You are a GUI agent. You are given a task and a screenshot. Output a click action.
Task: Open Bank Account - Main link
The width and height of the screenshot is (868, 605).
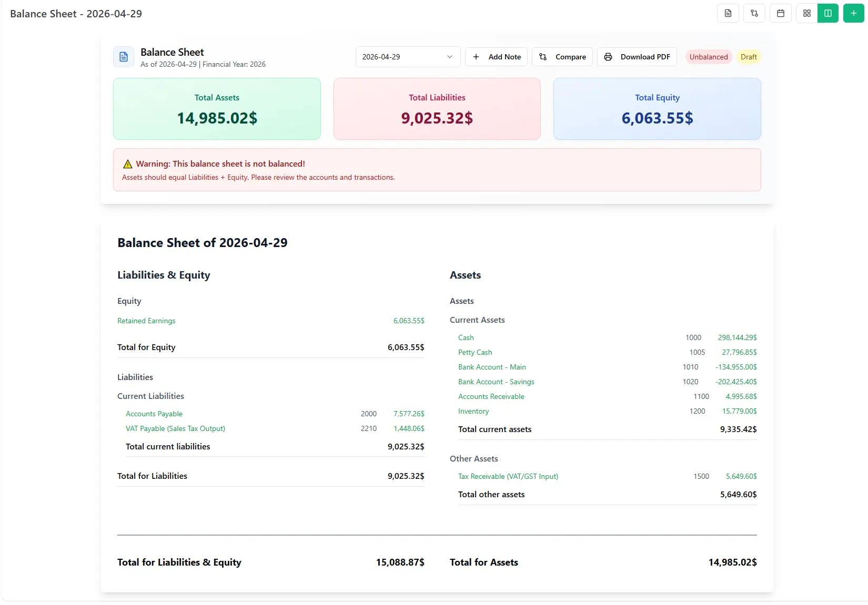pos(492,367)
